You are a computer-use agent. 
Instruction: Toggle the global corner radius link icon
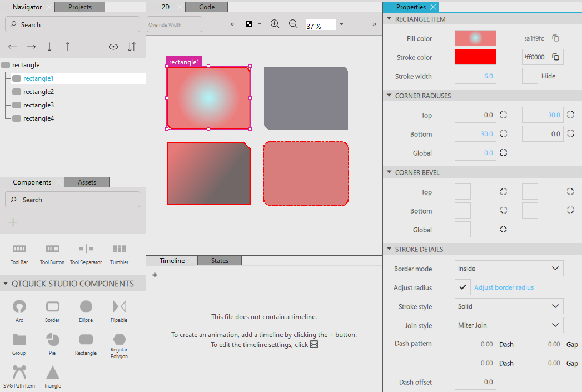[503, 153]
